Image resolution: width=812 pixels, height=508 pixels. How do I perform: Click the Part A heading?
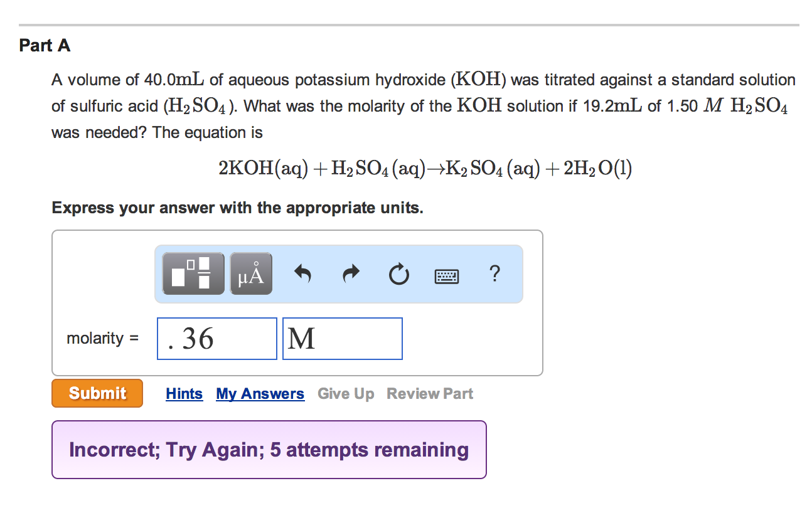click(45, 46)
